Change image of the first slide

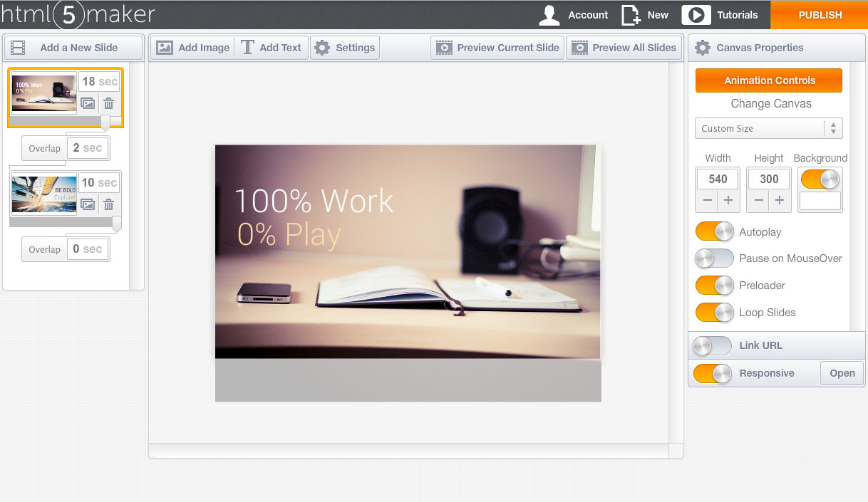88,103
